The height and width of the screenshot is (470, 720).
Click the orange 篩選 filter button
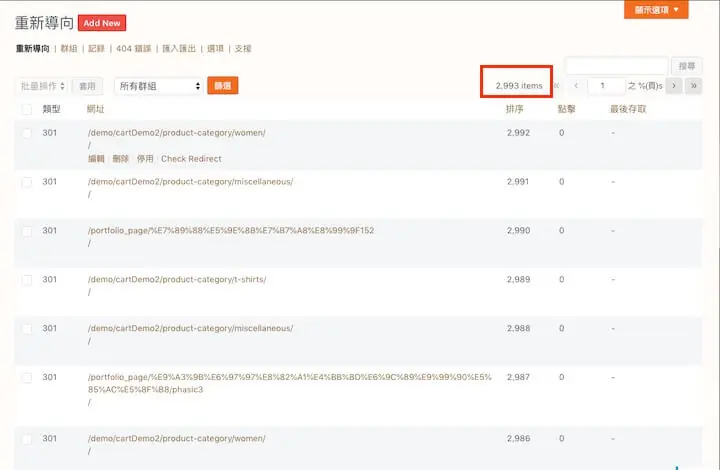pos(223,85)
